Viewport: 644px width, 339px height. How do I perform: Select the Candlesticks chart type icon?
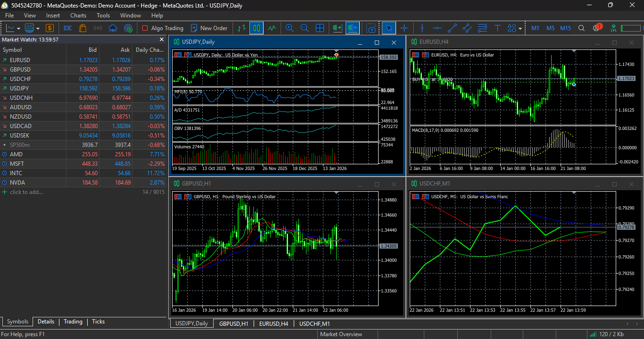(256, 28)
